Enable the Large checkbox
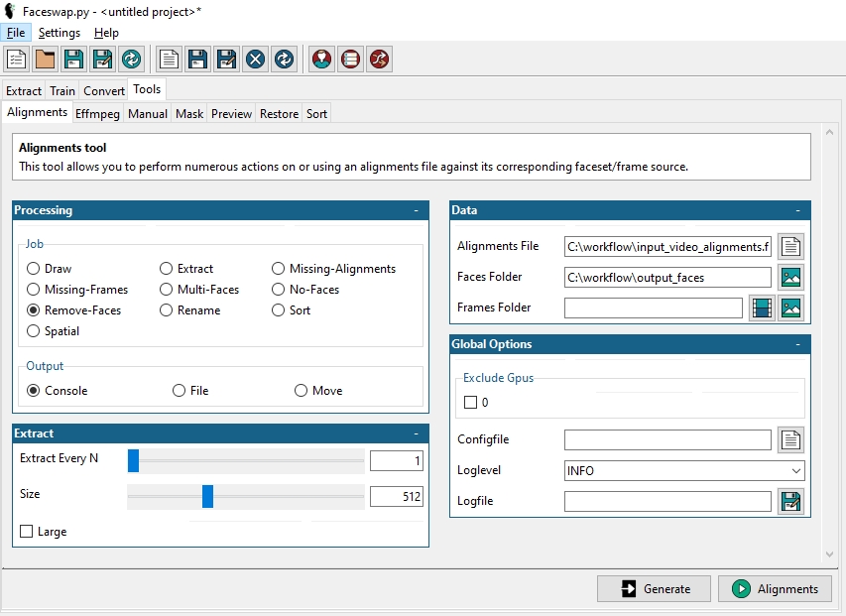Image resolution: width=846 pixels, height=616 pixels. coord(26,532)
